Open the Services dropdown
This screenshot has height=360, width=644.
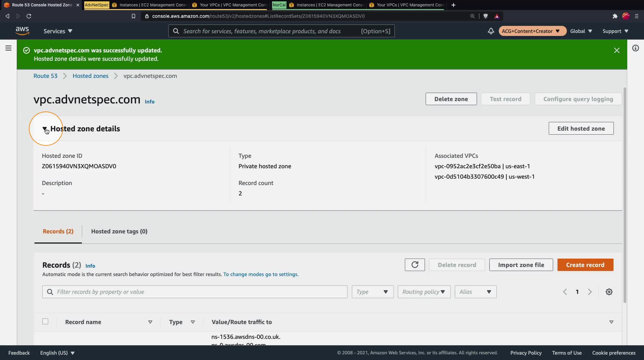58,31
